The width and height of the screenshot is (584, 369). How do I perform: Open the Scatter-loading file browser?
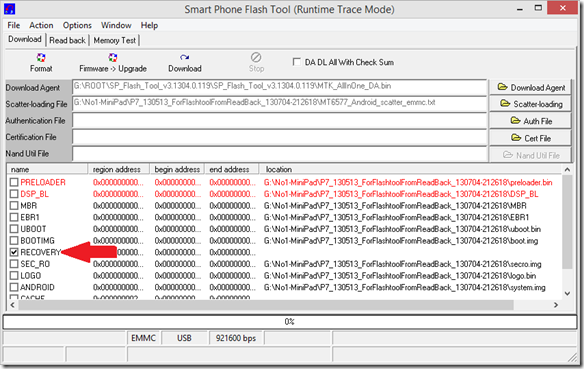pos(531,104)
